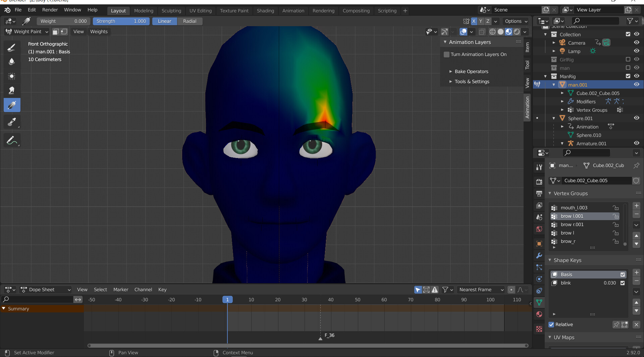Click the Weights menu in the header
Viewport: 644px width, 357px height.
click(99, 31)
